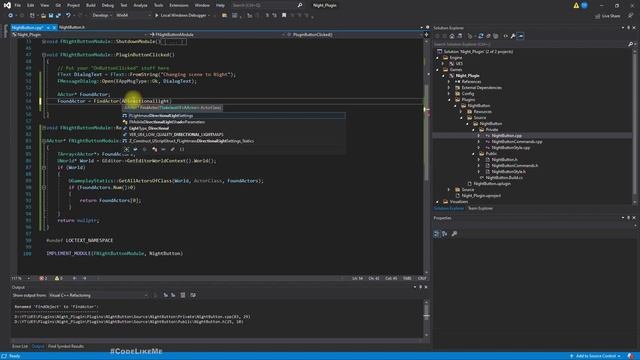Click the Solution Explorer Home icon

pyautogui.click(x=452, y=36)
